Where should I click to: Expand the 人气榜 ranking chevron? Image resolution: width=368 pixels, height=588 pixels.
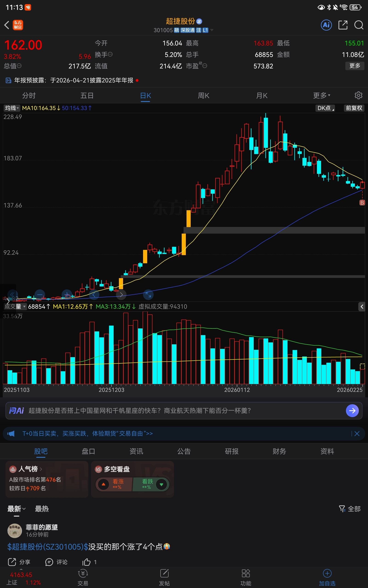[41, 469]
